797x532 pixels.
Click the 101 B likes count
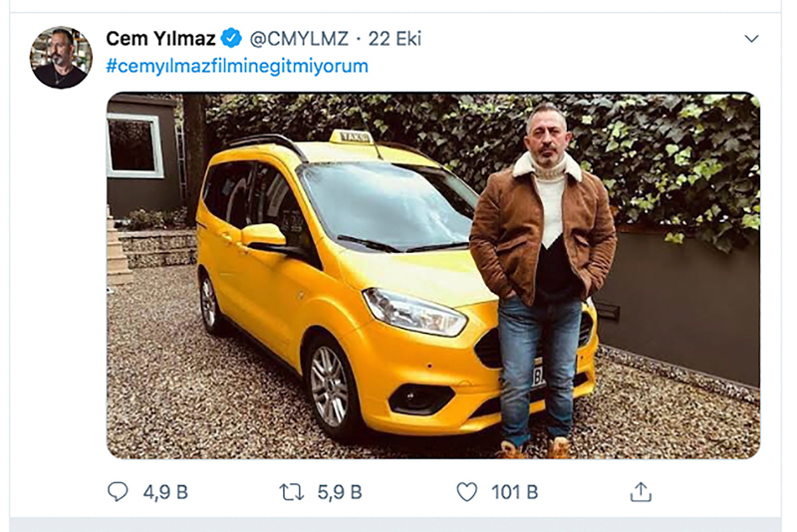514,491
